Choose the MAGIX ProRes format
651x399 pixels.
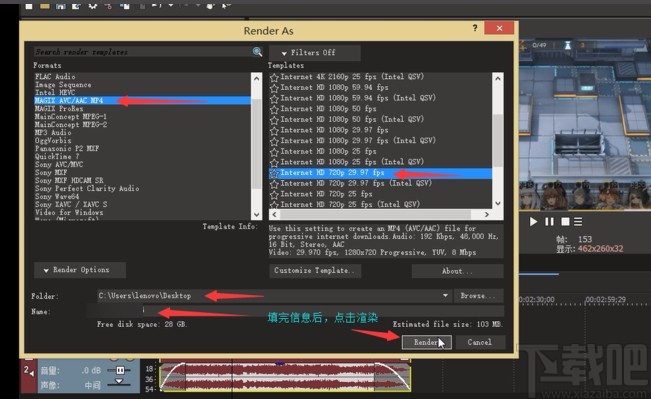coord(59,108)
